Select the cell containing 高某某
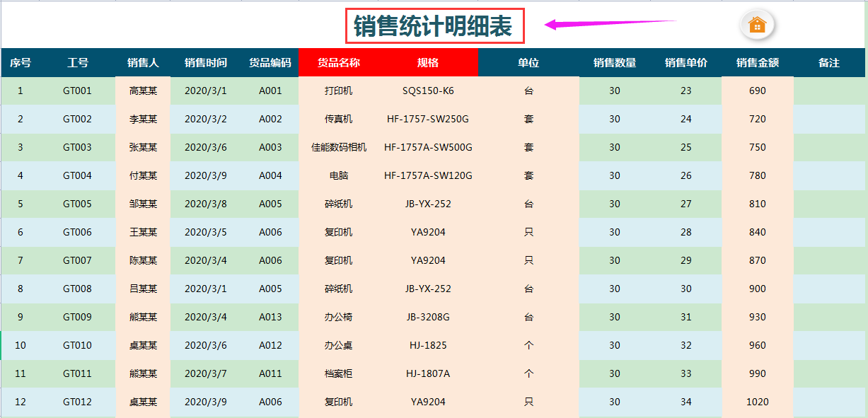The height and width of the screenshot is (418, 868). pyautogui.click(x=143, y=91)
